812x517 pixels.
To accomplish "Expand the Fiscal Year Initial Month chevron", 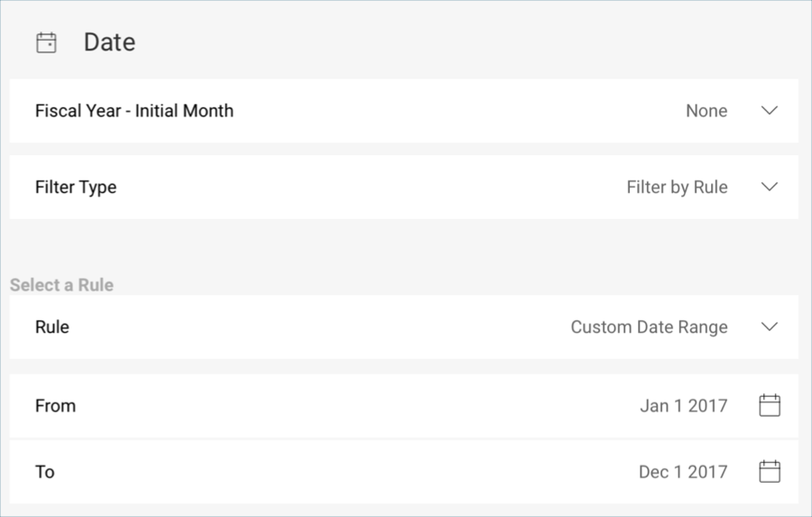I will tap(770, 110).
